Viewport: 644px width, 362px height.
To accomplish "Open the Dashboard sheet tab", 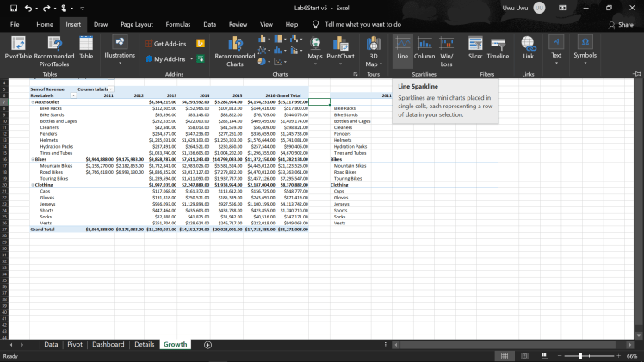I will coord(108,344).
